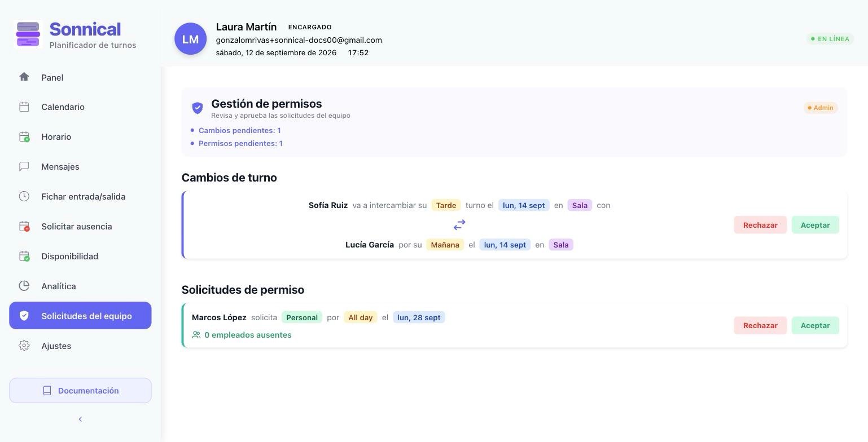Click the Tarde shift tag
Viewport: 868px width, 442px height.
coord(446,205)
